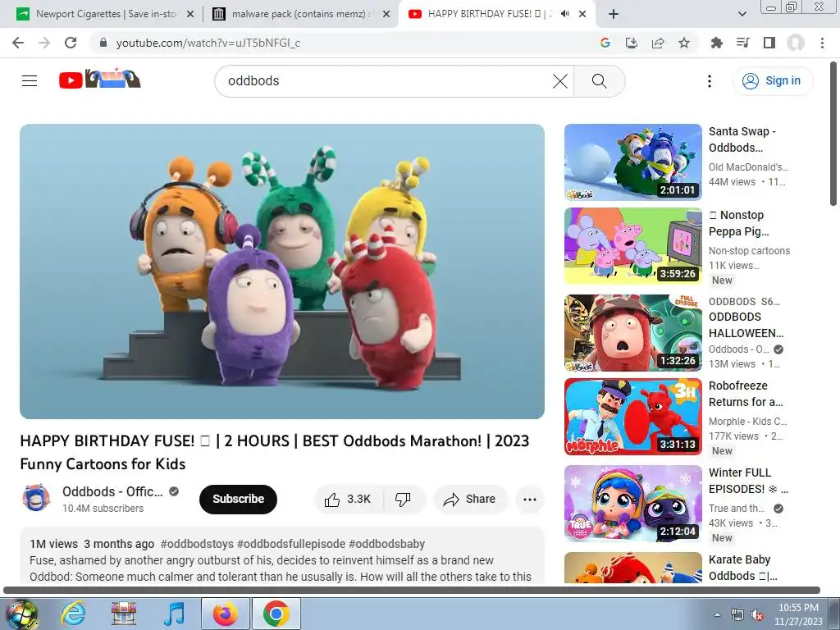Open the Winter FULL EPISODES thumbnail
Viewport: 840px width, 630px height.
(x=632, y=503)
